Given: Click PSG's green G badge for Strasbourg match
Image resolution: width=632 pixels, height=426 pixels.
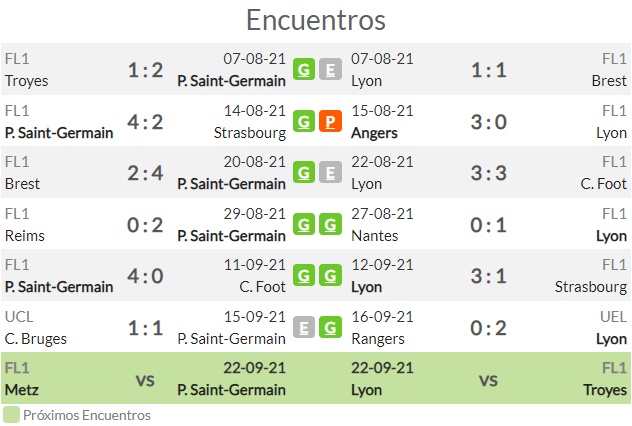Looking at the screenshot, I should point(304,121).
